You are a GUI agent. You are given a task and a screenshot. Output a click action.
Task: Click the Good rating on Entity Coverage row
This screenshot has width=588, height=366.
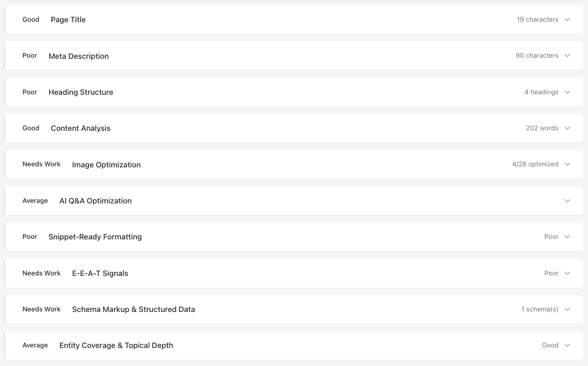(x=550, y=345)
